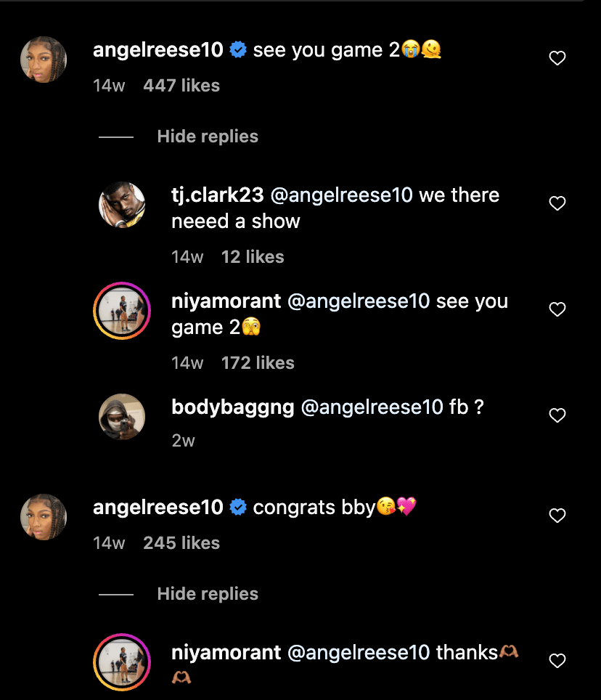The image size is (601, 700).
Task: Open the 172 likes list on niyamorant's reply
Action: coord(258,362)
